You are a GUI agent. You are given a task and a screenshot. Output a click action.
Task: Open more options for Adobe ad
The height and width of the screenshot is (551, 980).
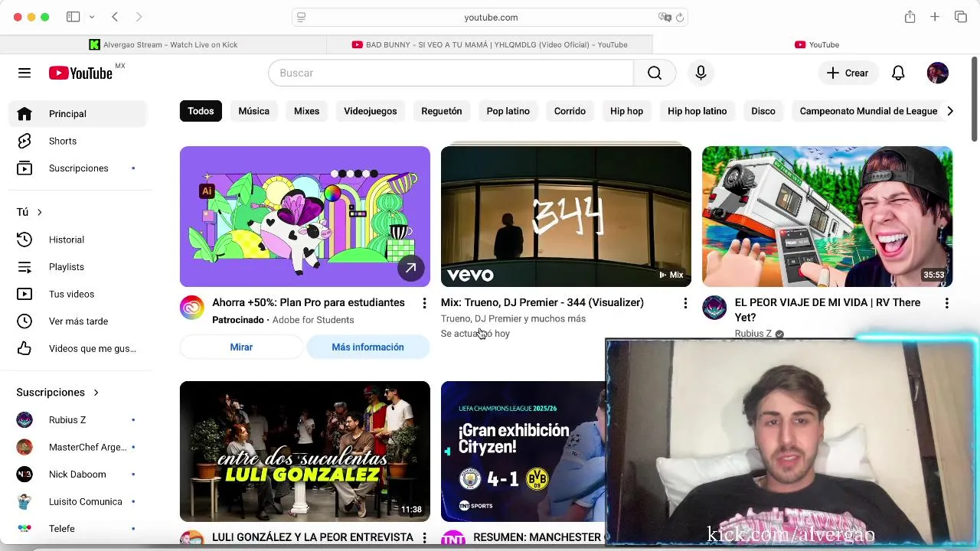(x=424, y=303)
